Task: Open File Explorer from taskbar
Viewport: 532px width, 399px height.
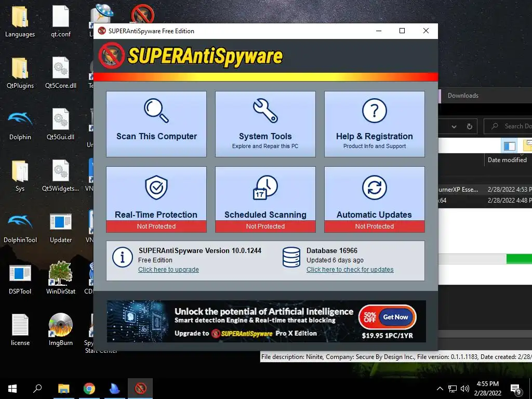Action: [x=63, y=389]
